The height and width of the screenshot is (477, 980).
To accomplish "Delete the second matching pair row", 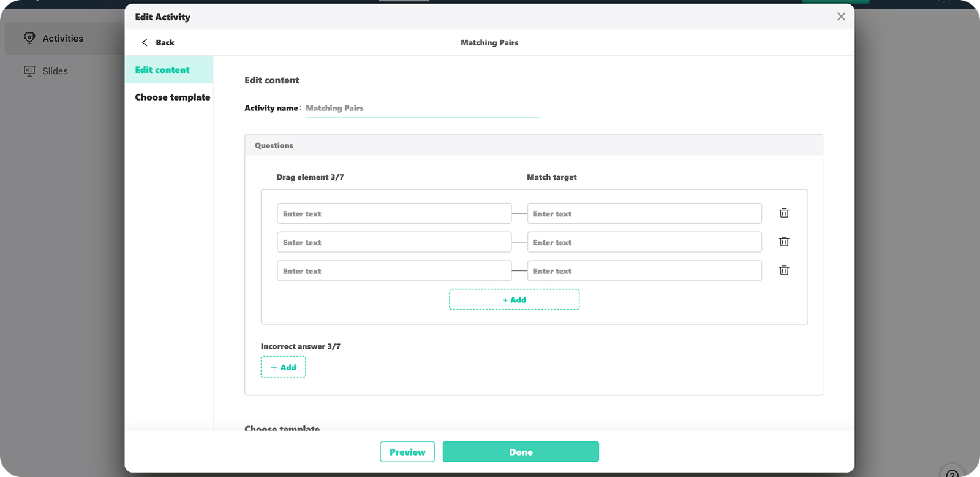I will coord(783,242).
